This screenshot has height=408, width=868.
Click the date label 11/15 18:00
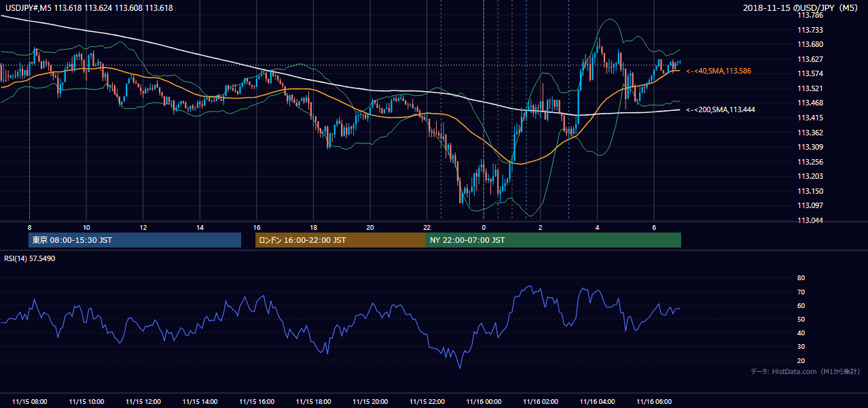pyautogui.click(x=314, y=402)
